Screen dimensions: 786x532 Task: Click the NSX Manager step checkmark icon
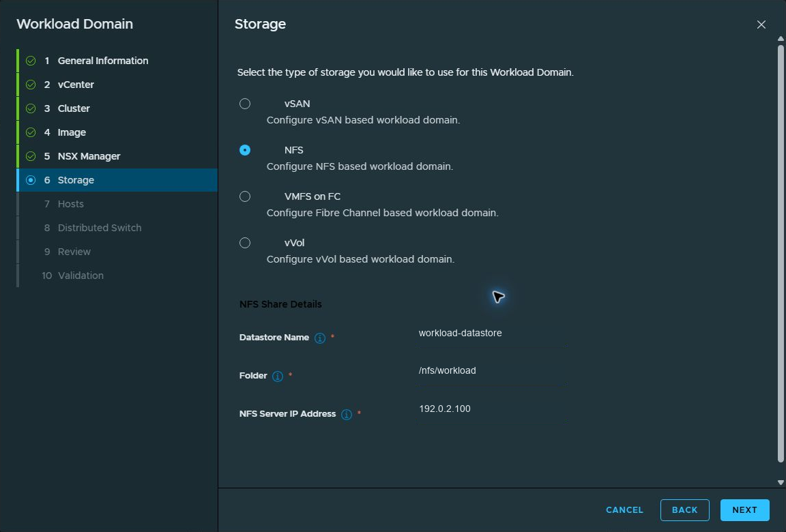31,156
